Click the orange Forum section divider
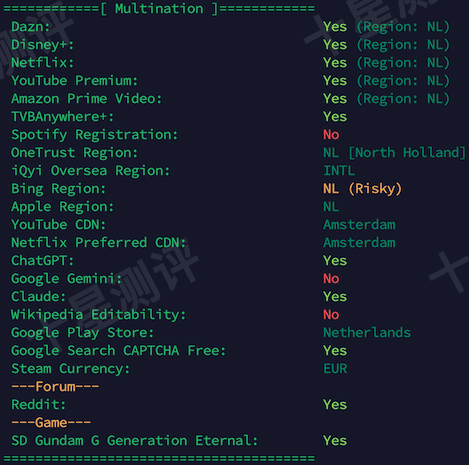Image resolution: width=469 pixels, height=465 pixels. tap(55, 386)
